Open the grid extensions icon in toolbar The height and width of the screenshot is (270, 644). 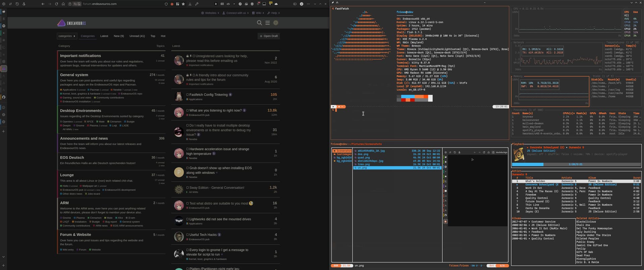177,4
